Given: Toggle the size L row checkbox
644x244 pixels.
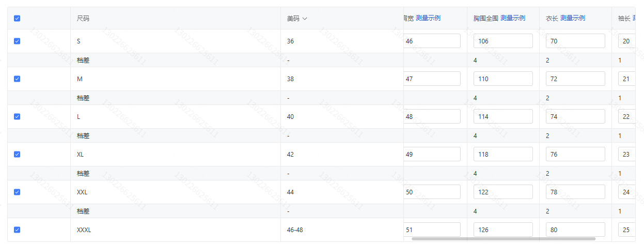Looking at the screenshot, I should click(x=17, y=117).
